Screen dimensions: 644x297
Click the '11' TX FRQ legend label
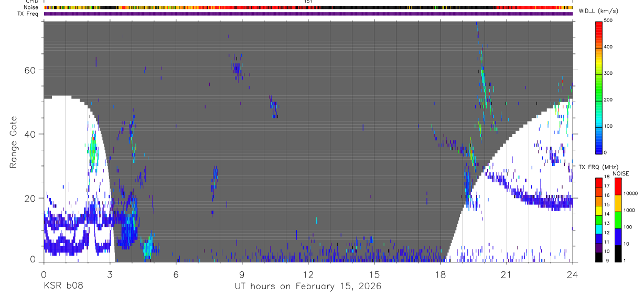pyautogui.click(x=607, y=242)
